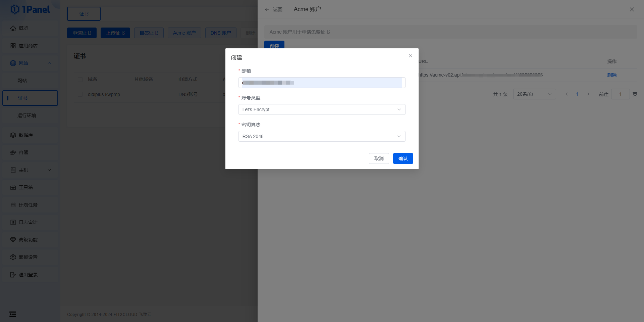The height and width of the screenshot is (322, 644).
Task: Close the Acme 账户 drawer
Action: (632, 9)
